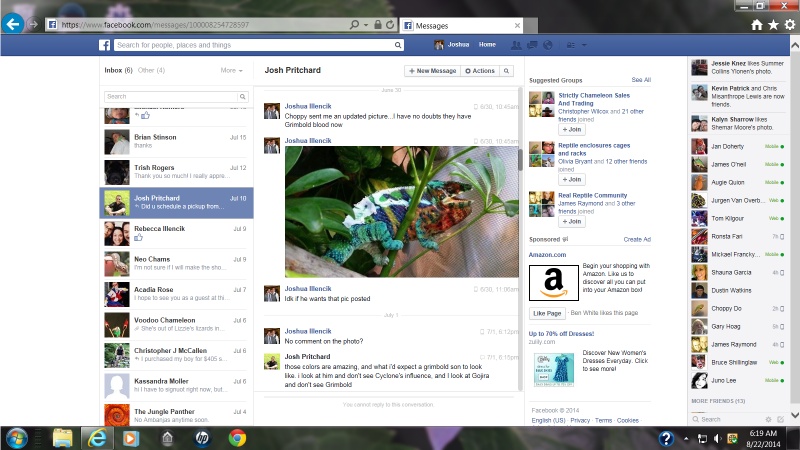Join Strictly Chameleon Sales And Trading group
This screenshot has height=450, width=800.
coord(571,130)
